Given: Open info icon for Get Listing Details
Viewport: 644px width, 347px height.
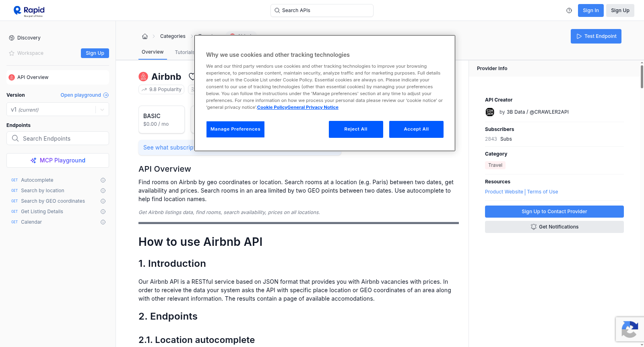Looking at the screenshot, I should click(x=103, y=212).
